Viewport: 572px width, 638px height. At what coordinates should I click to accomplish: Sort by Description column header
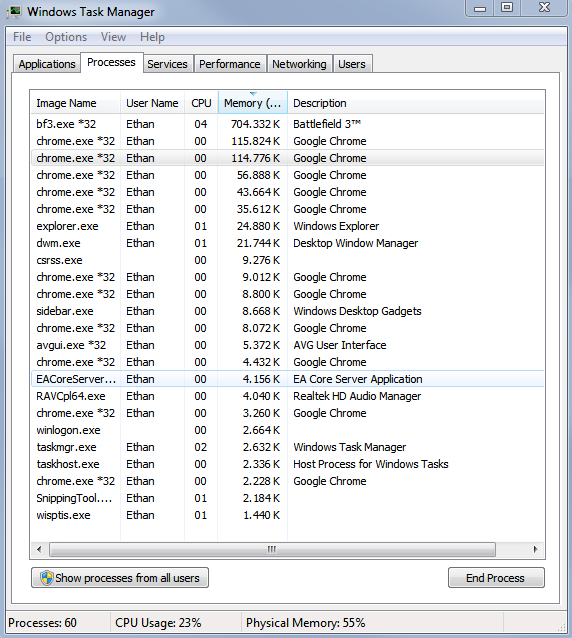[416, 103]
